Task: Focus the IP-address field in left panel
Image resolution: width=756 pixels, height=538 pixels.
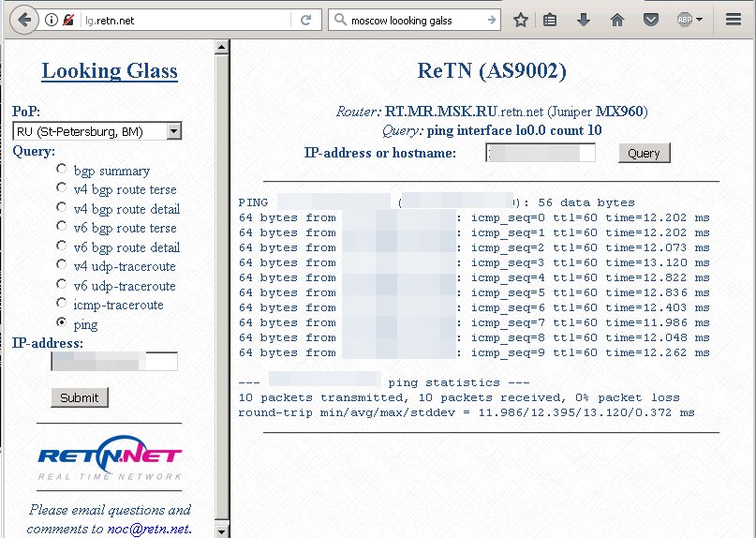Action: tap(114, 361)
